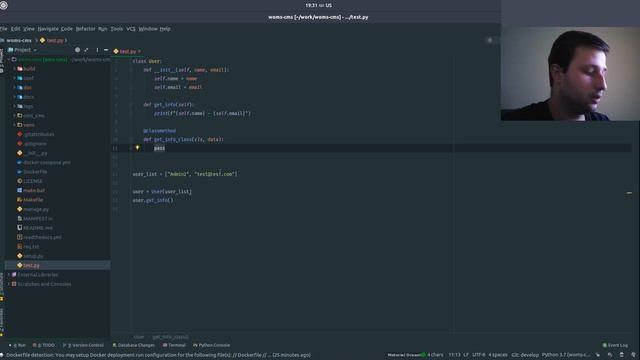Select the README.md file
The height and width of the screenshot is (360, 640).
click(x=38, y=228)
